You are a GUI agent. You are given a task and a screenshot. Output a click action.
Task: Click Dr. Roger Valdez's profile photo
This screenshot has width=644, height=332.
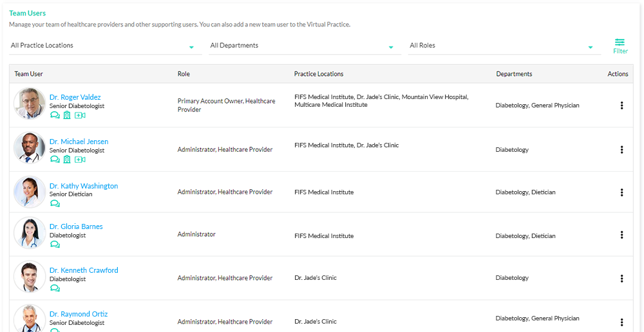(x=30, y=104)
